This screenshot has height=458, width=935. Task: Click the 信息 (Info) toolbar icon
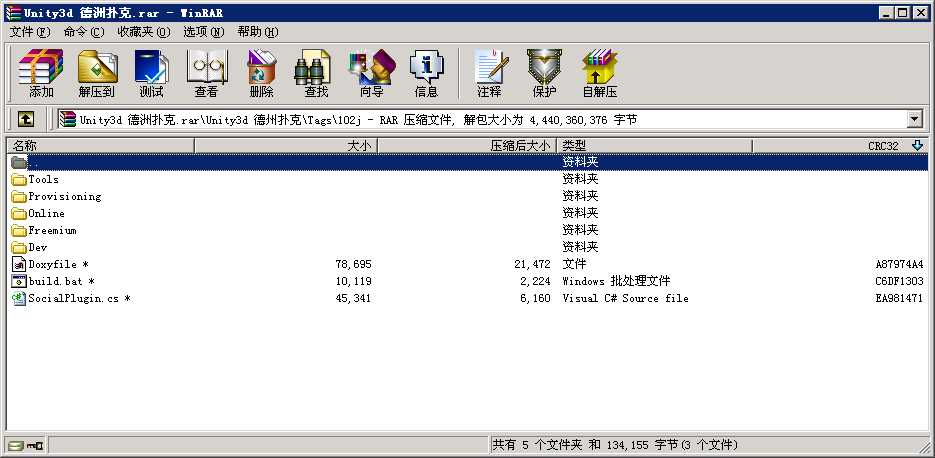426,73
